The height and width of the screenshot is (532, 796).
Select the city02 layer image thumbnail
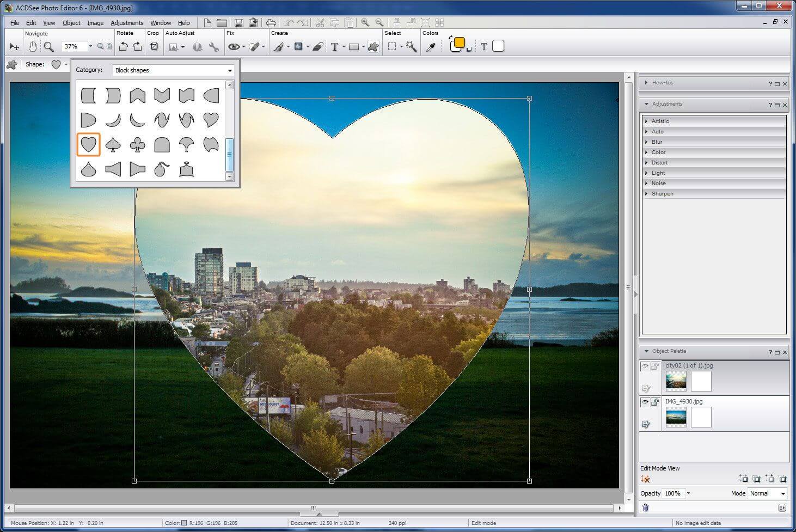click(676, 381)
